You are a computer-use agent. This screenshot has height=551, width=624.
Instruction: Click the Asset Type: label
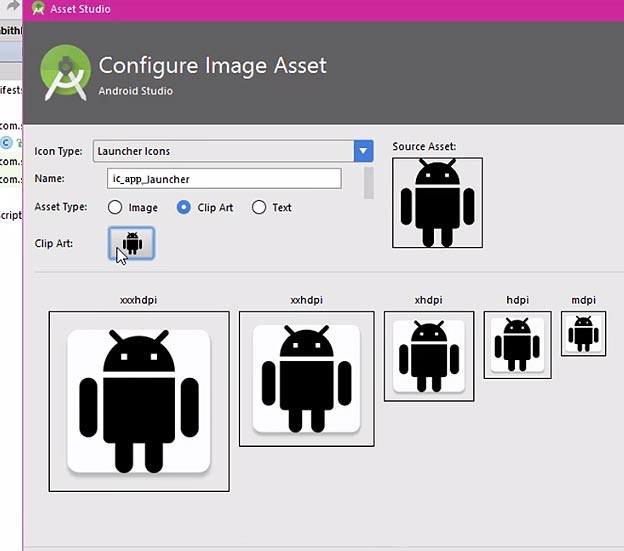pyautogui.click(x=61, y=207)
